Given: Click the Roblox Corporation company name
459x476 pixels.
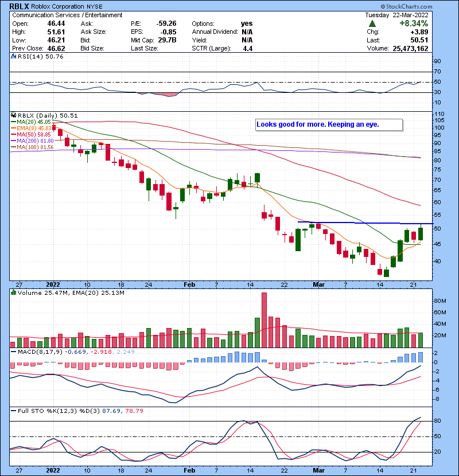Looking at the screenshot, I should [57, 6].
